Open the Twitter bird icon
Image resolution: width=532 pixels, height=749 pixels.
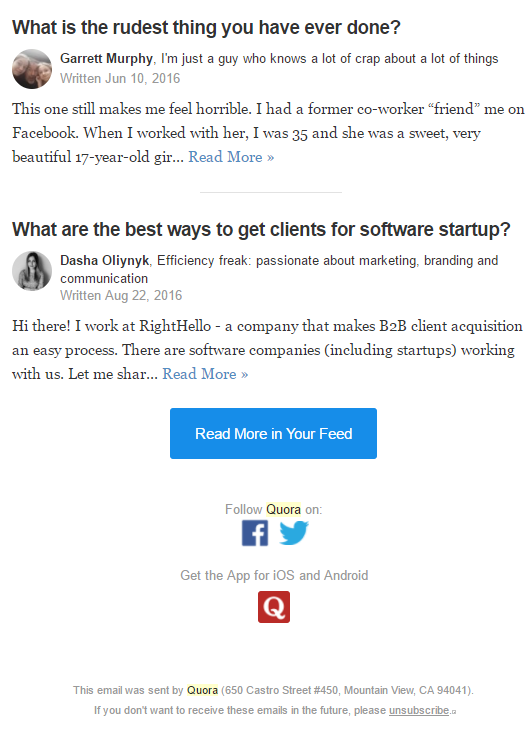click(294, 533)
